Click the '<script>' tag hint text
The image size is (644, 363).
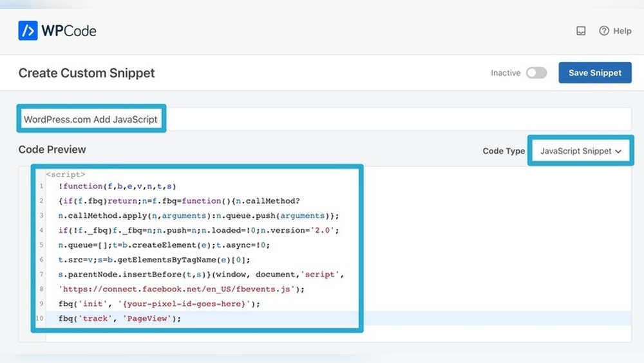pyautogui.click(x=66, y=174)
